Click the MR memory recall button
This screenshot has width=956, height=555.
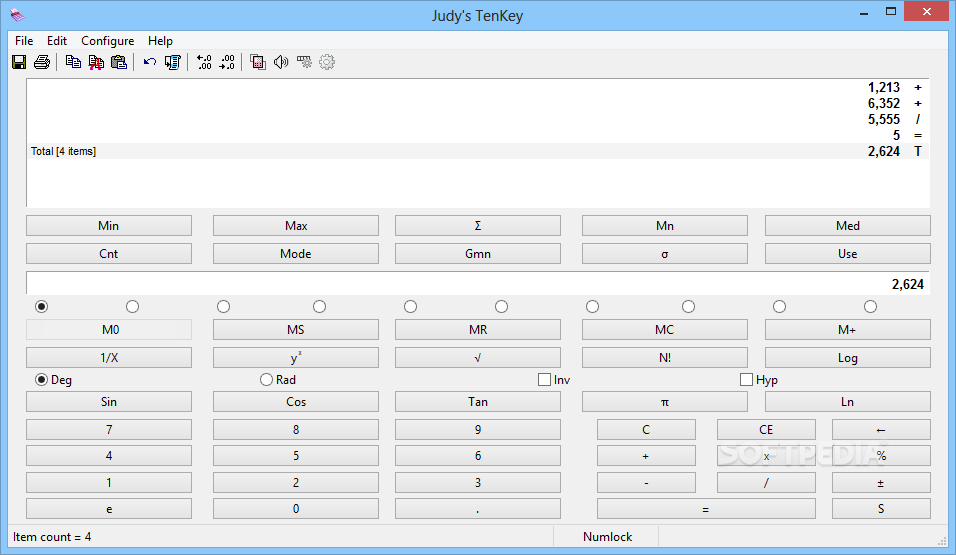[x=478, y=329]
